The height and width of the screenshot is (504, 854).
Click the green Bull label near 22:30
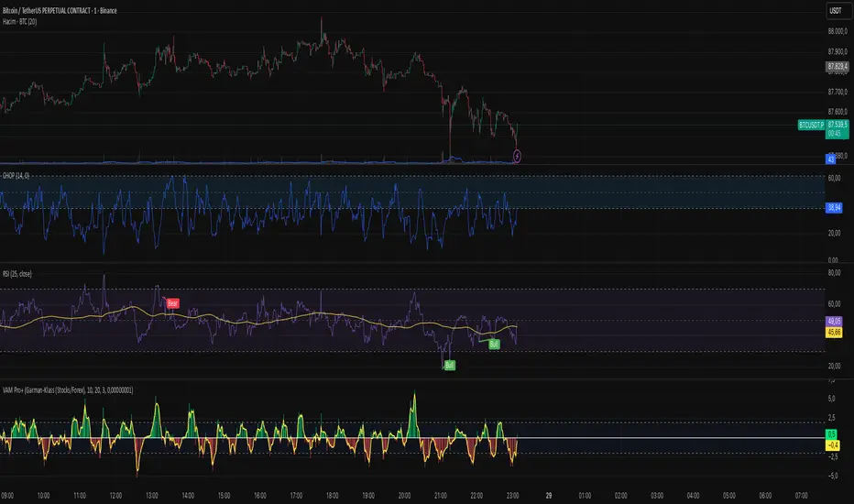[494, 345]
